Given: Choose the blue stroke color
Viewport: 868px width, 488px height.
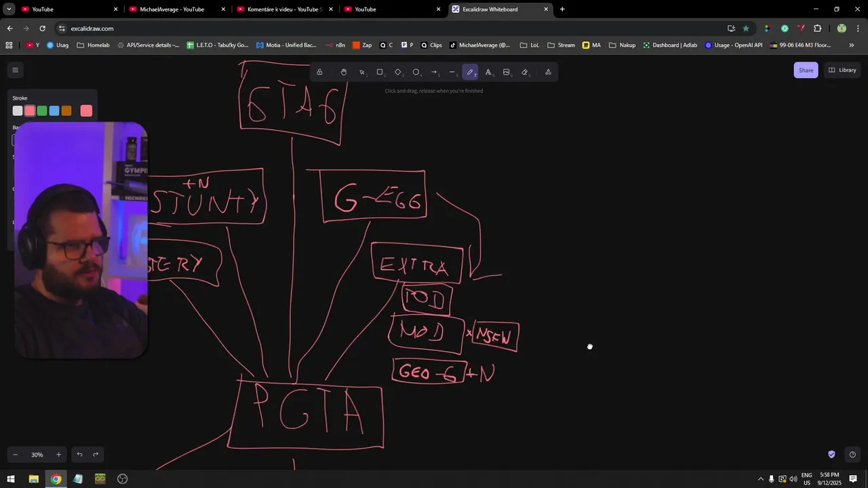Looking at the screenshot, I should tap(54, 110).
